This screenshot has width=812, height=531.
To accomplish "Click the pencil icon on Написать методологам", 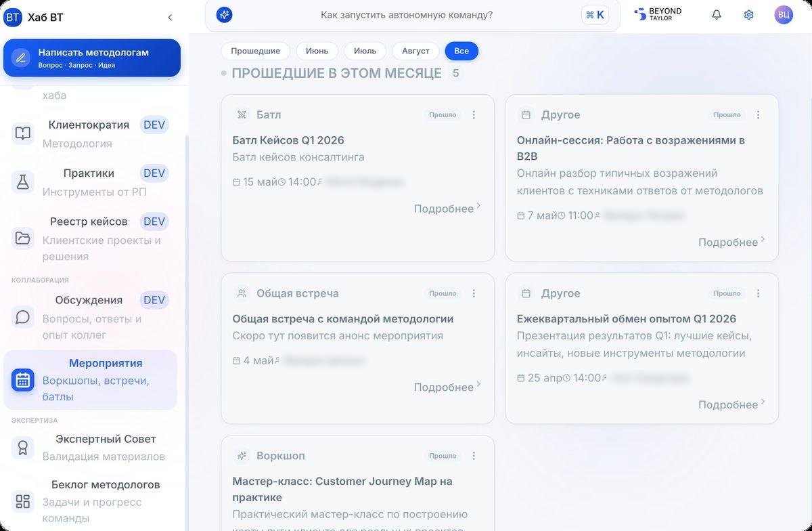I will [x=21, y=58].
